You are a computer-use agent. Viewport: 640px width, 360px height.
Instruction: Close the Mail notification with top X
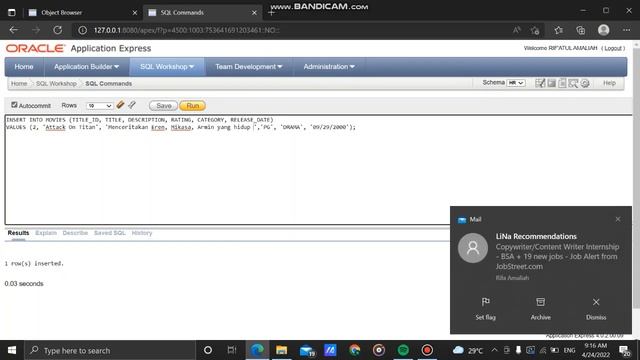pyautogui.click(x=618, y=219)
